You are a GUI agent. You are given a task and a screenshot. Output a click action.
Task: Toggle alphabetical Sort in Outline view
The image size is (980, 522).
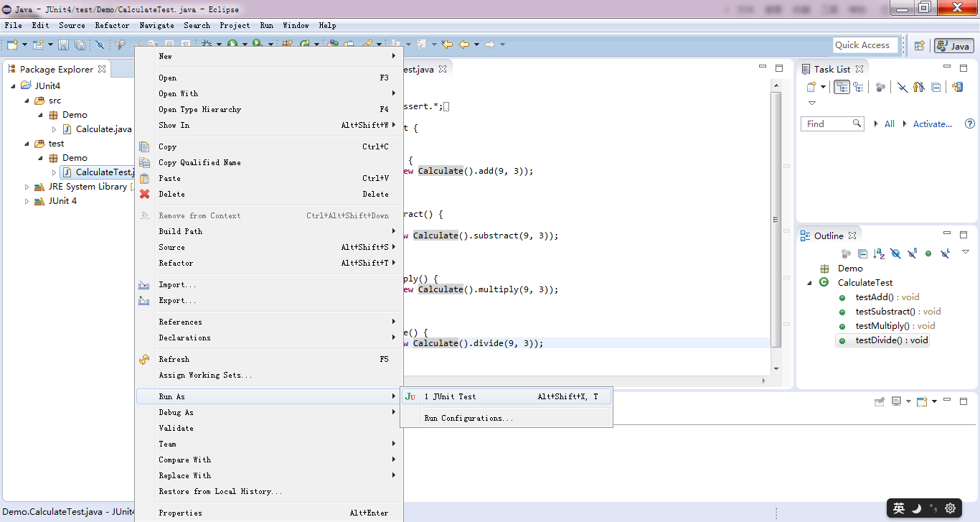[x=879, y=253]
